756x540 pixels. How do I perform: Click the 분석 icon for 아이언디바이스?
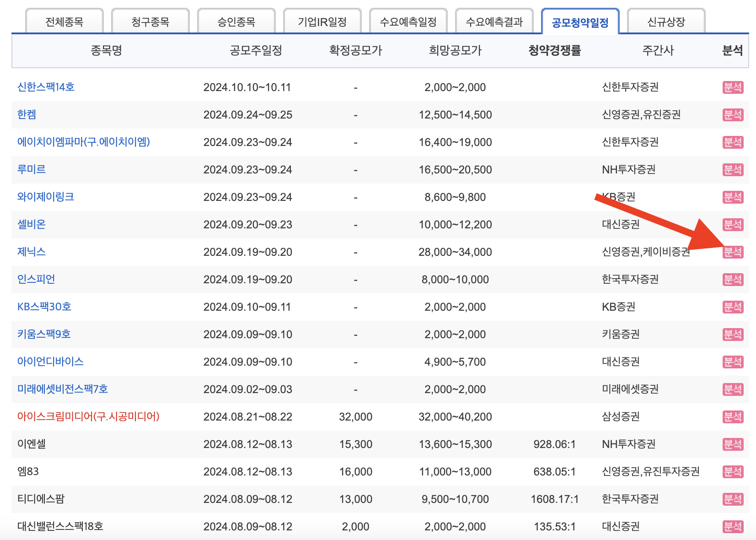[733, 362]
